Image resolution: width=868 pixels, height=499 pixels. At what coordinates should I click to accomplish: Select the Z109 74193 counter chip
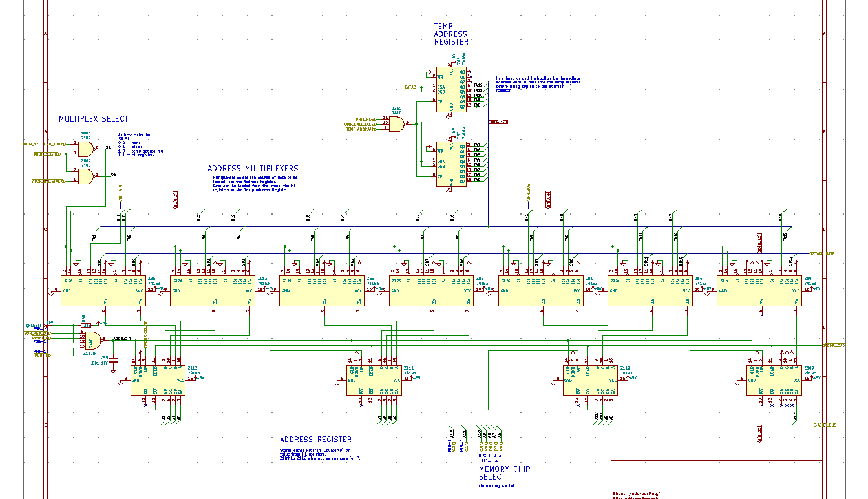pyautogui.click(x=774, y=381)
